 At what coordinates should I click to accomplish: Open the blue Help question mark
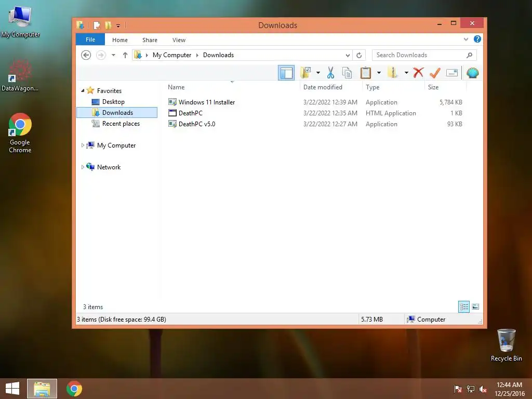click(477, 39)
